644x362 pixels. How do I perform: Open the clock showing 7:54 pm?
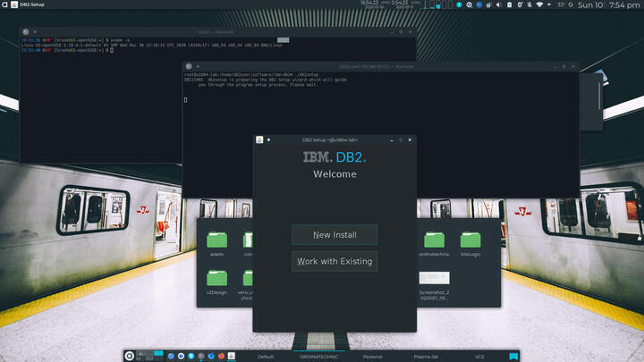coord(624,5)
